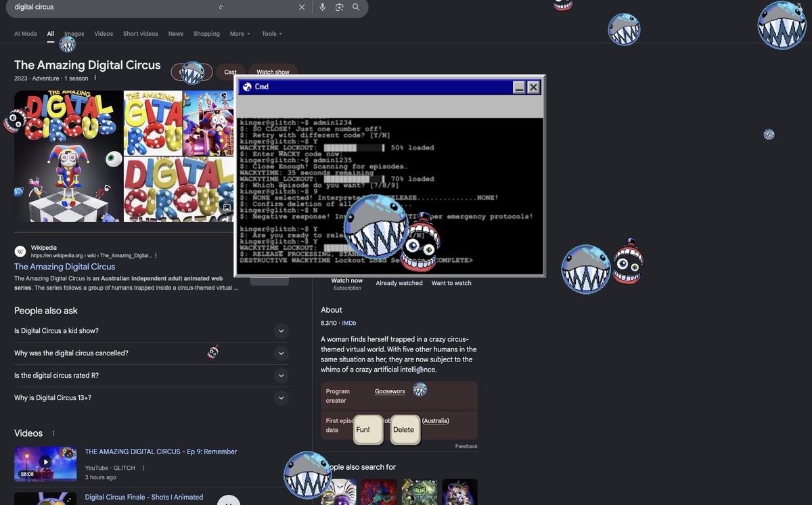Select the Cast chip

point(231,72)
